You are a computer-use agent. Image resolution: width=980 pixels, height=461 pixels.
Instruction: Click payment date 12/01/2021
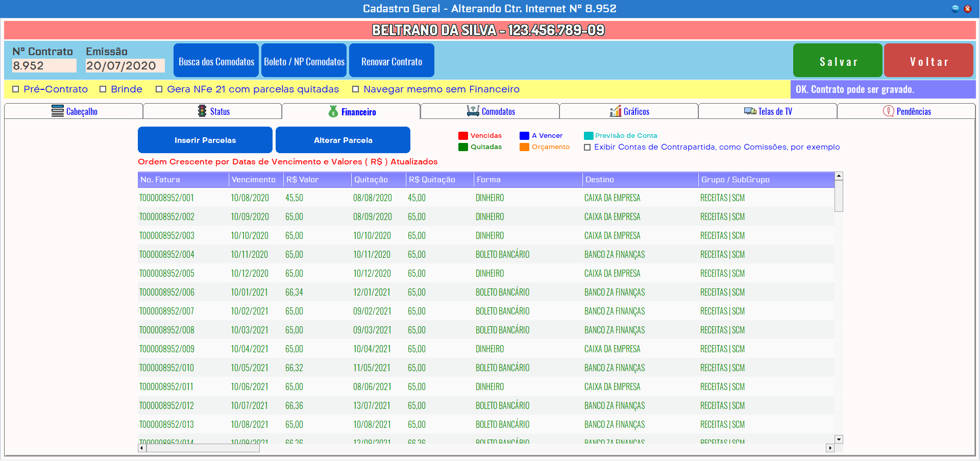pyautogui.click(x=372, y=292)
